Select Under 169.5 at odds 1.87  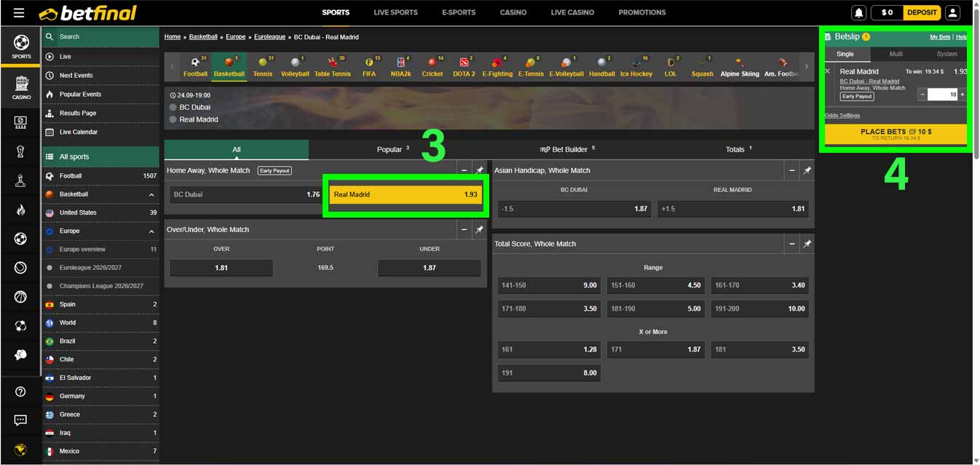430,268
